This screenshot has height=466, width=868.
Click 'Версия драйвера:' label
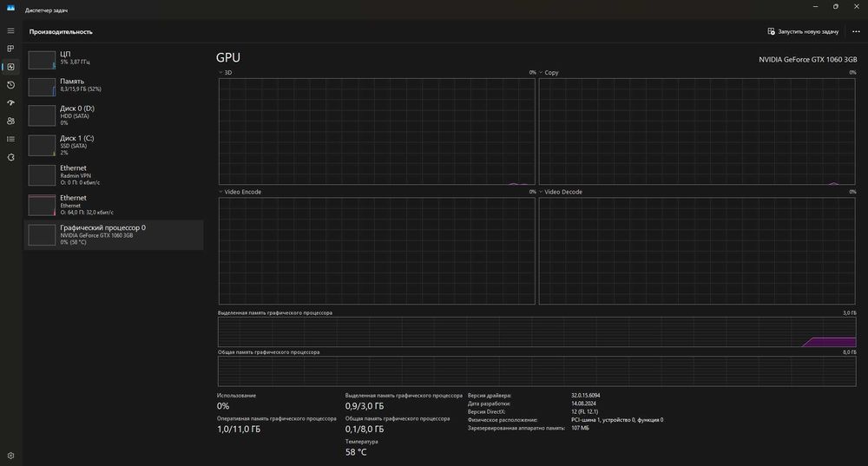pos(490,396)
